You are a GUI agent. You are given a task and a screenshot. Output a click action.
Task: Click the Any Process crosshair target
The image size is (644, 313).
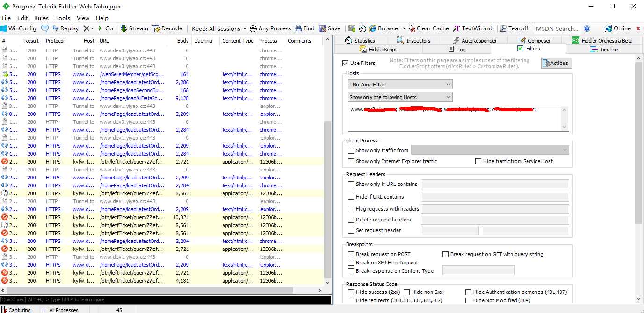click(270, 28)
